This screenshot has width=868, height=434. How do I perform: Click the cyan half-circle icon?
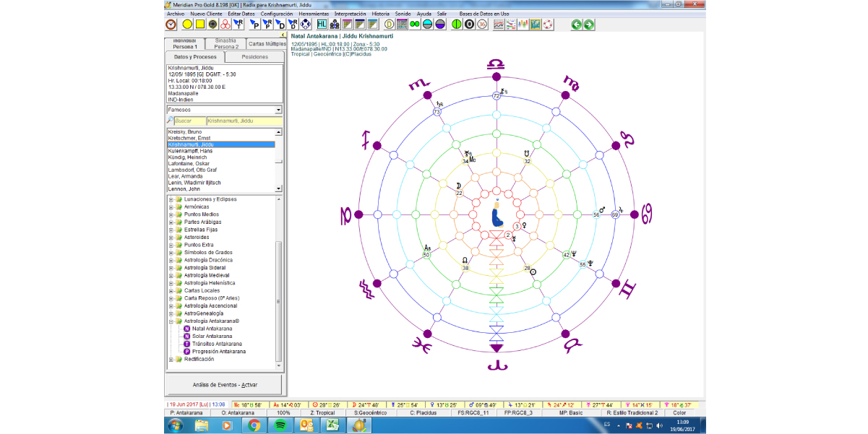427,25
